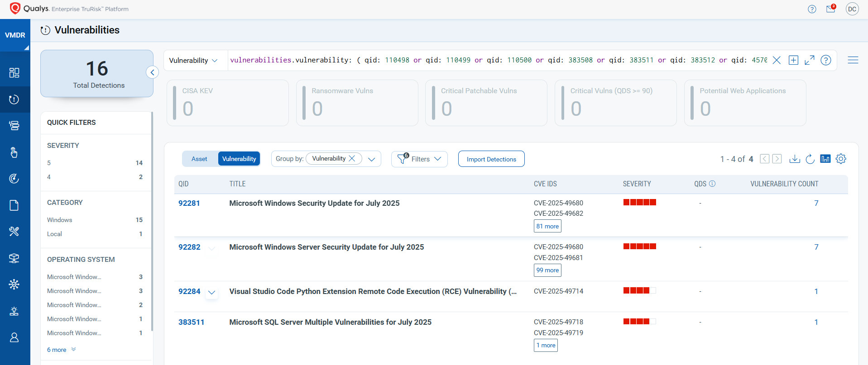This screenshot has height=365, width=868.
Task: Collapse the quick filters side panel
Action: [x=153, y=72]
